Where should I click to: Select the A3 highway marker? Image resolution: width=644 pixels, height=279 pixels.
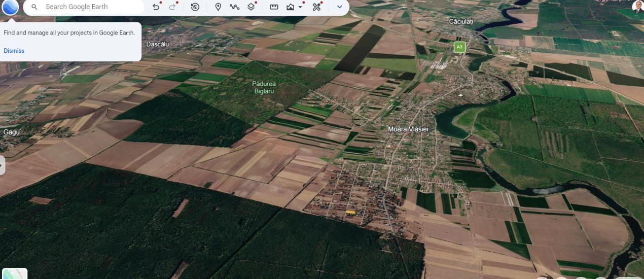(459, 47)
